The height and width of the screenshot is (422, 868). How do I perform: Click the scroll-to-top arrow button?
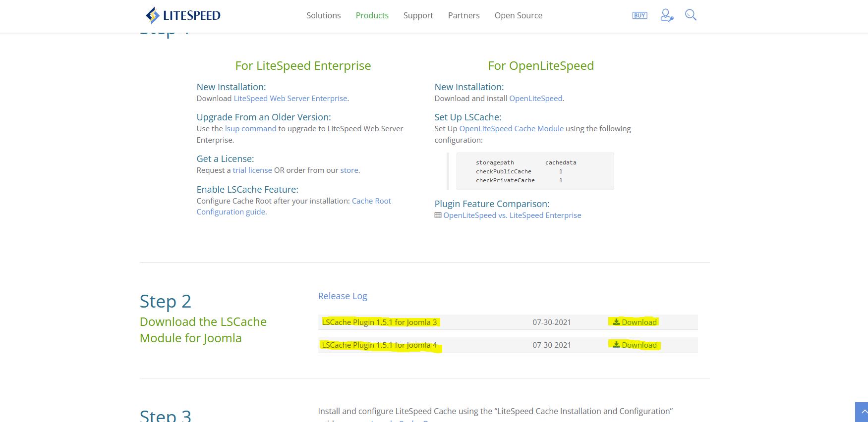coord(863,412)
